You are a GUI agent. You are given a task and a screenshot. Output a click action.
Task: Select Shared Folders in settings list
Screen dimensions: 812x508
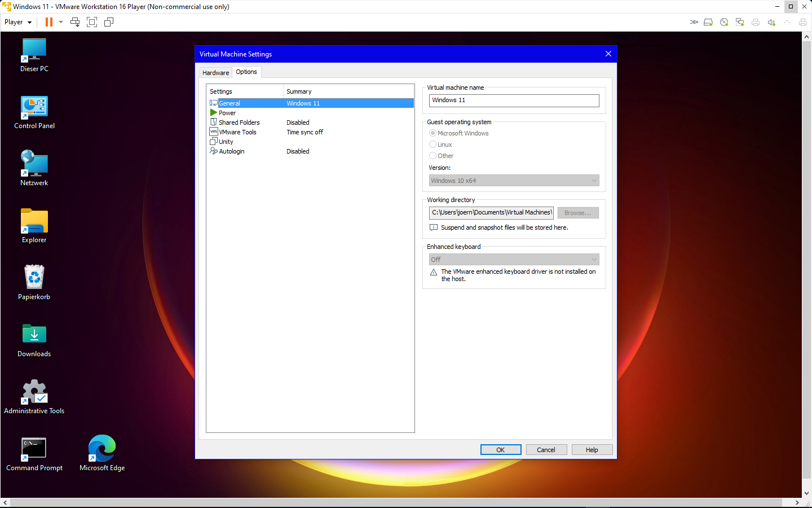[x=239, y=122]
